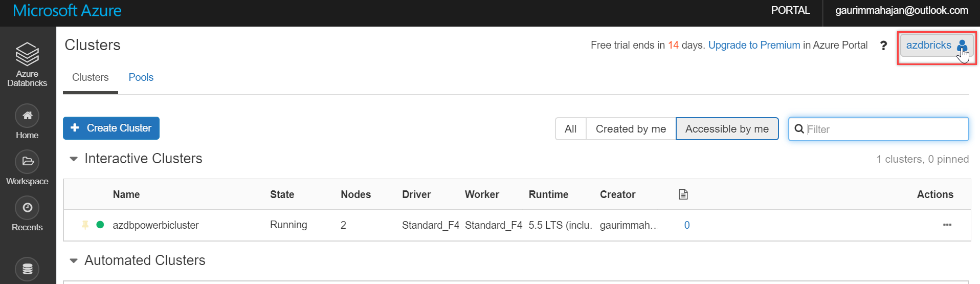
Task: Click the Create Cluster button
Action: [111, 128]
